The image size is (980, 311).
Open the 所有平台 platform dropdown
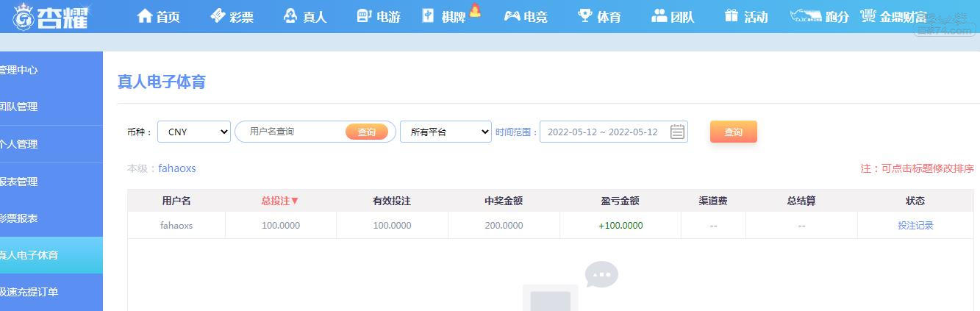pyautogui.click(x=446, y=132)
